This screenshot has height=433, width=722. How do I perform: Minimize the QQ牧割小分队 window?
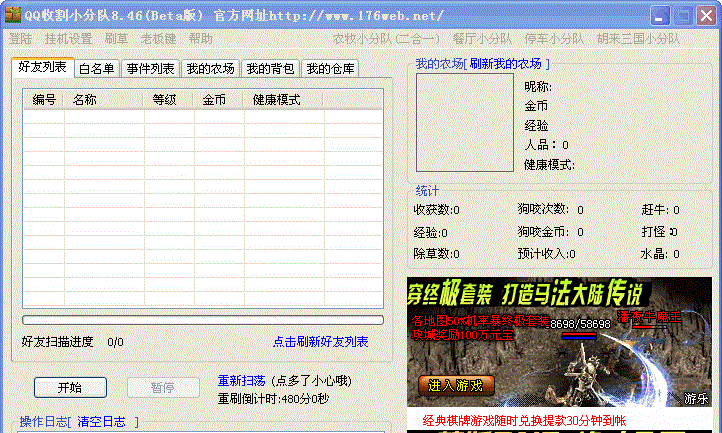(x=660, y=16)
